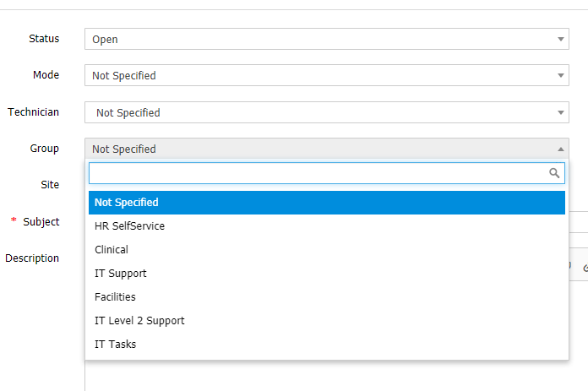Screen dimensions: 588x391
Task: Collapse the Group dropdown arrow
Action: coord(560,149)
